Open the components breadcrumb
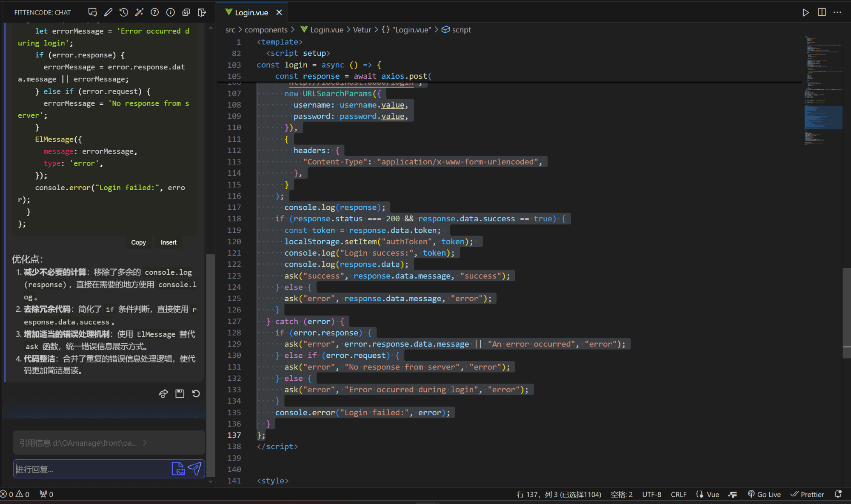851x504 pixels. click(x=266, y=30)
